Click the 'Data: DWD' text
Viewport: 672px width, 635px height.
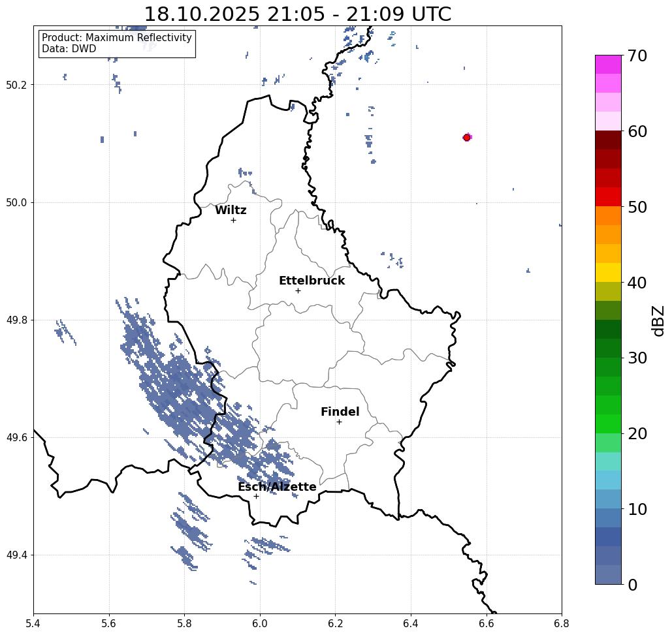69,49
